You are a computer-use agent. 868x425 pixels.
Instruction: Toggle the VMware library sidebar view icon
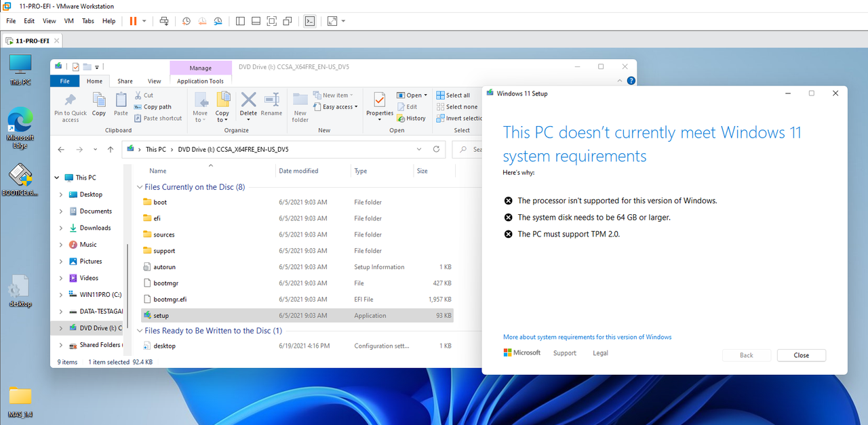tap(240, 21)
